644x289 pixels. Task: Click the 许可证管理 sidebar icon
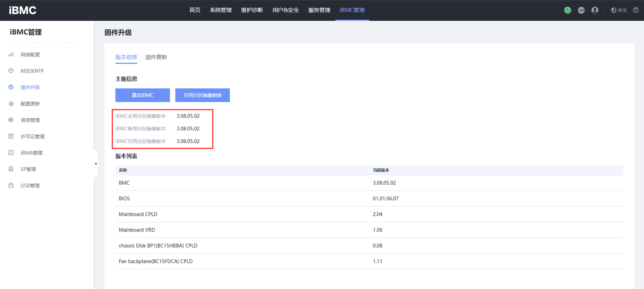click(11, 136)
